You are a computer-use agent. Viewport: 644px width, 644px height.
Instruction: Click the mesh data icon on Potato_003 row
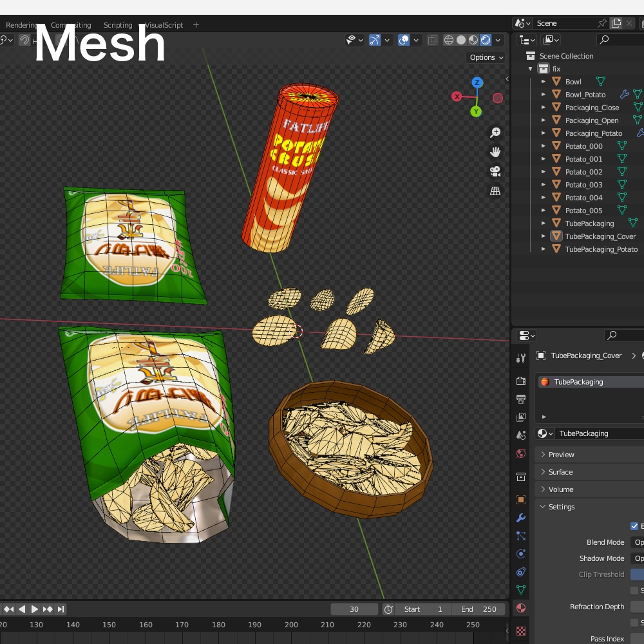[622, 184]
